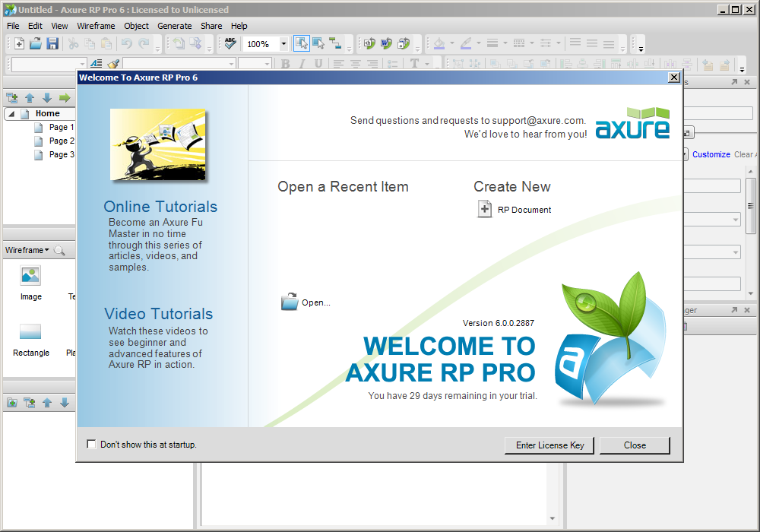760x532 pixels.
Task: Open the 100% zoom dropdown
Action: tap(283, 43)
